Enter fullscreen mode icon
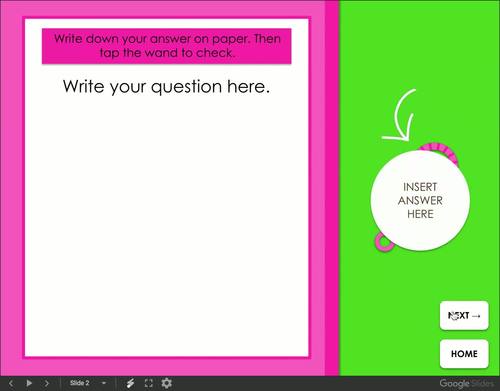Screen dimensions: 500x391 pos(149,383)
